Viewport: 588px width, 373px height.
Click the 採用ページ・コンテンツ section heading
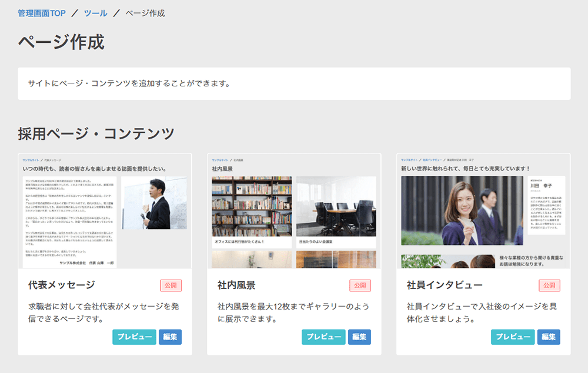click(x=96, y=133)
